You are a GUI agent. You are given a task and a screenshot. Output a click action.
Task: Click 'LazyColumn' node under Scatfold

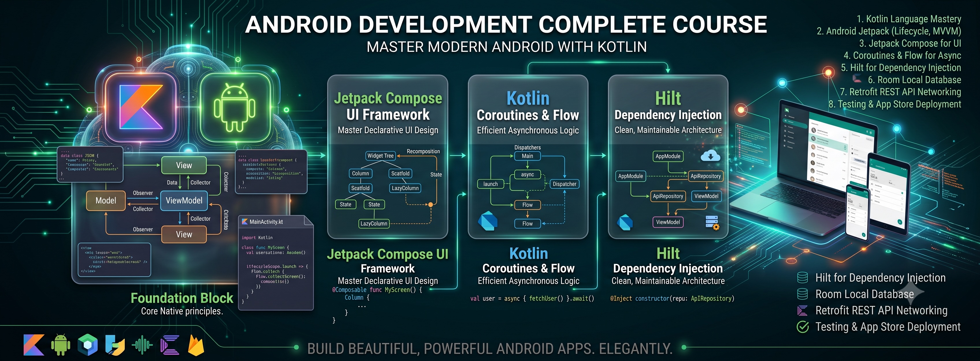click(405, 188)
